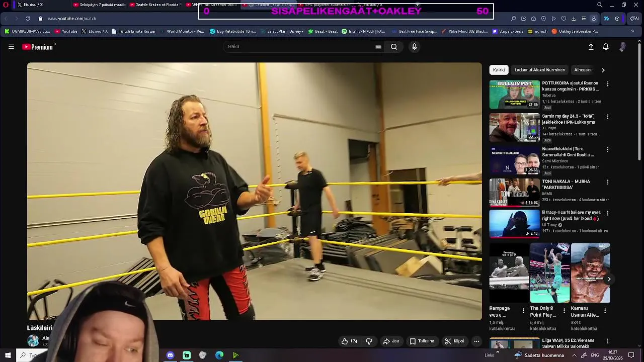Screen dimensions: 644x362
Task: Expand hidden bookmarks with double chevron
Action: point(632,31)
